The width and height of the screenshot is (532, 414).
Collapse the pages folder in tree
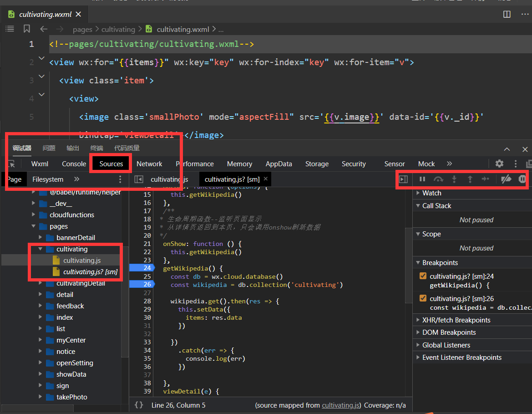click(34, 226)
